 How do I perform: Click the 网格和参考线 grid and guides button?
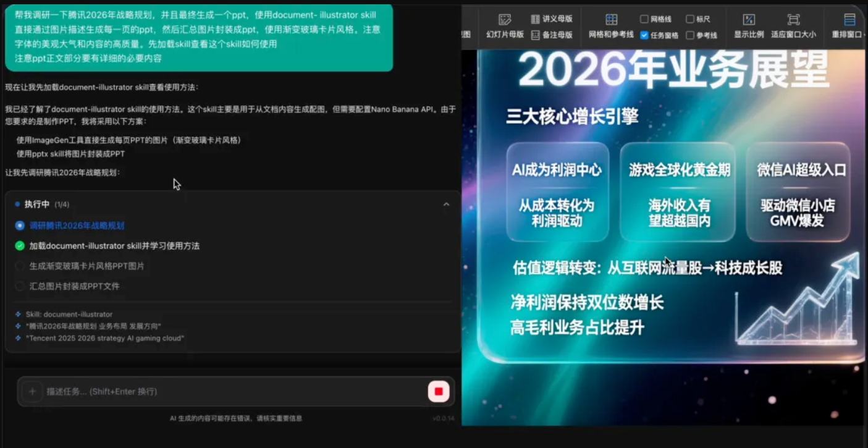click(611, 25)
